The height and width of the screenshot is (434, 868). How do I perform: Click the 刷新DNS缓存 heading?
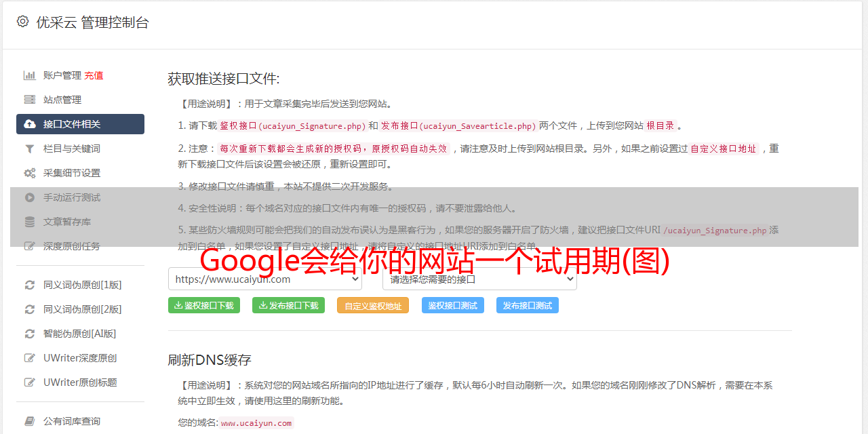[210, 359]
